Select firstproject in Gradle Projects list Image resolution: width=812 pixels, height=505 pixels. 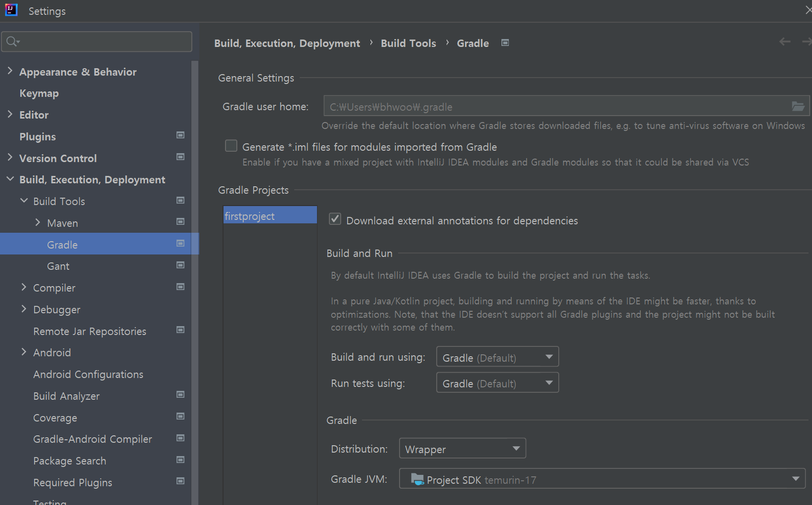tap(270, 215)
